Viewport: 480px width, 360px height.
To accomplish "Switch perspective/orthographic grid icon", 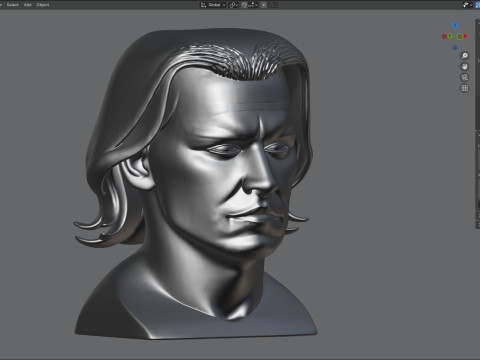I will click(x=465, y=88).
